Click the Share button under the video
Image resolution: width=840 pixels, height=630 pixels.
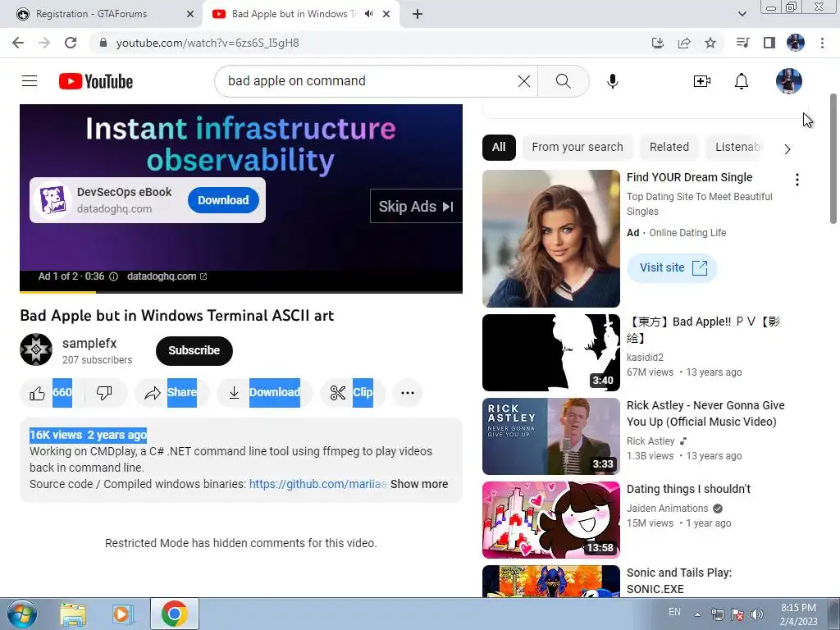(x=171, y=393)
